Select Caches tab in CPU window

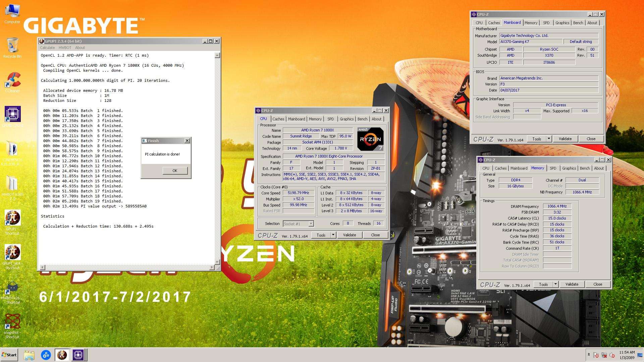278,119
